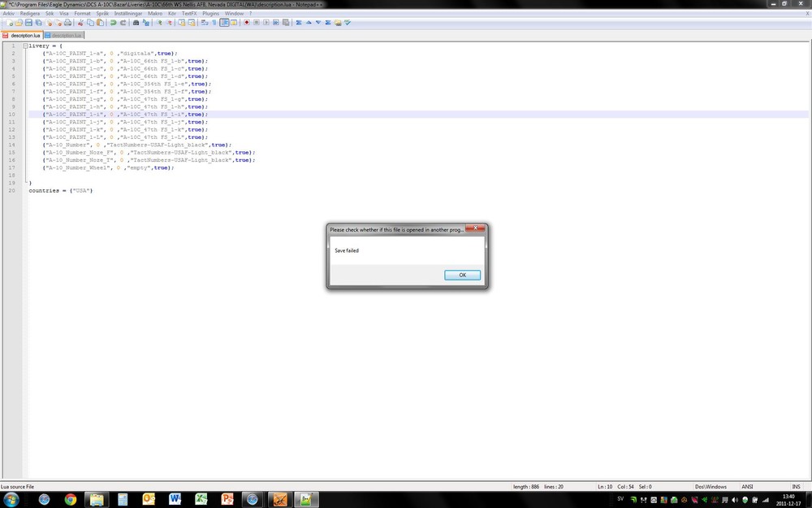Open PowerPoint from the taskbar
The image size is (812, 508).
click(227, 500)
